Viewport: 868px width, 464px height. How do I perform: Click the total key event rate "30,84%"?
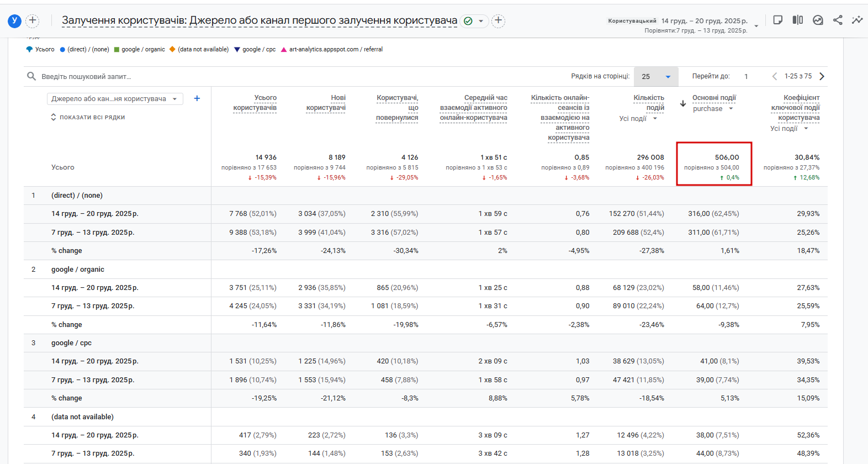807,157
